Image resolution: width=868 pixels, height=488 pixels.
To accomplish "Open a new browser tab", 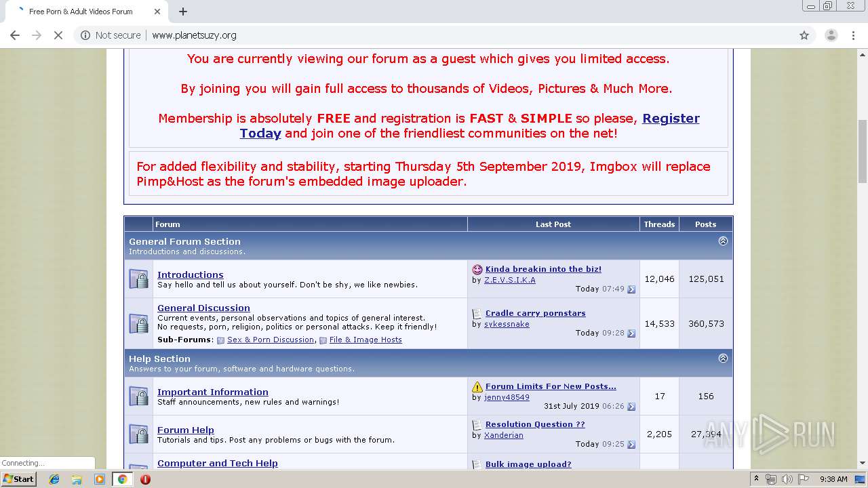I will tap(183, 12).
